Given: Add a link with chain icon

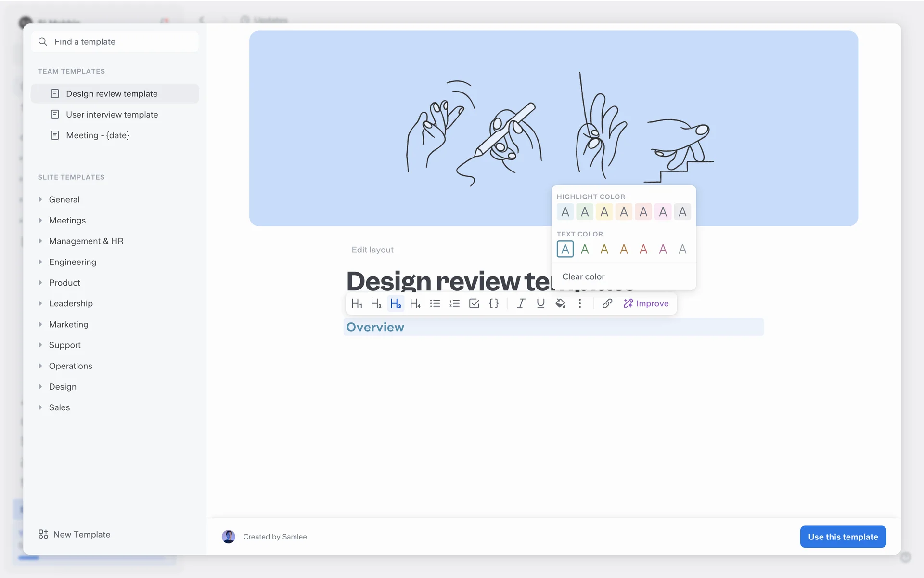Looking at the screenshot, I should click(x=607, y=303).
